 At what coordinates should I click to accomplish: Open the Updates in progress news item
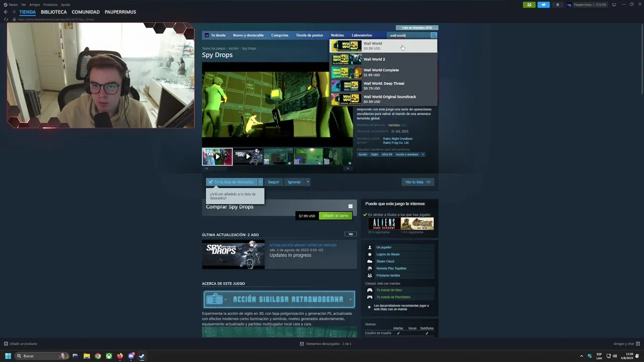[x=280, y=254]
